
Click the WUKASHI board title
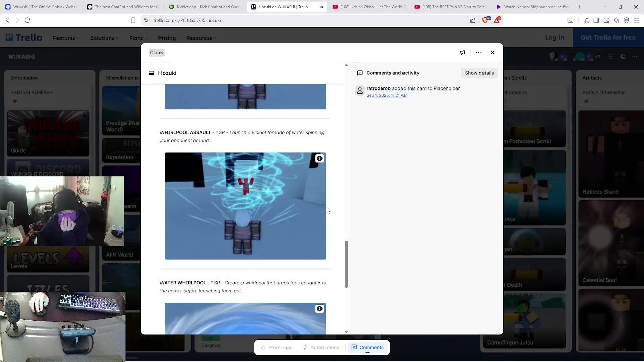22,57
